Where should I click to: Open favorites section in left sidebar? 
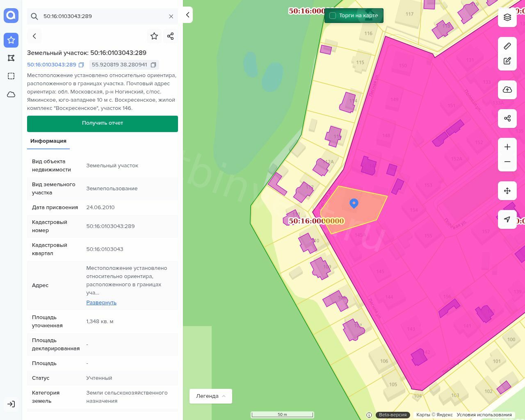click(x=11, y=40)
